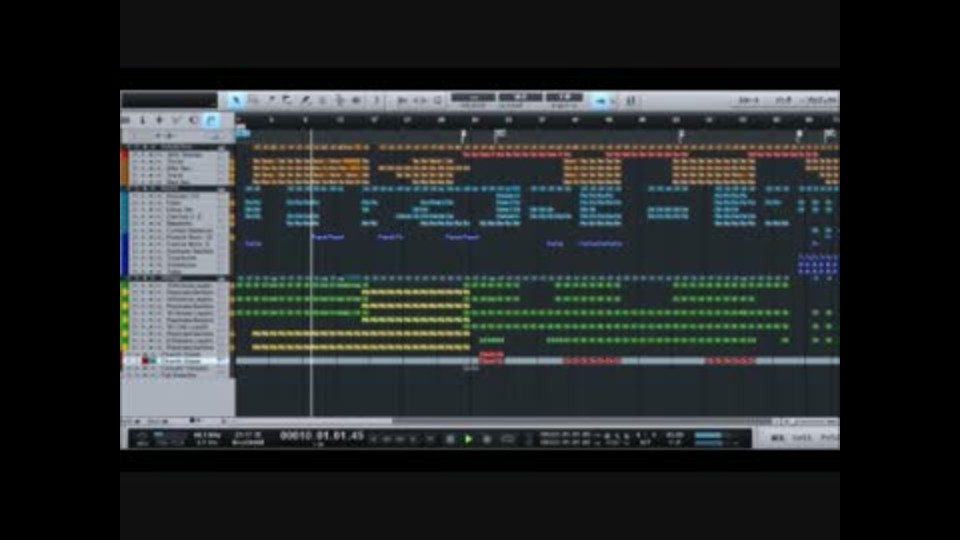The image size is (960, 540).
Task: Select the Arrow tool in the toolbar
Action: pyautogui.click(x=236, y=100)
